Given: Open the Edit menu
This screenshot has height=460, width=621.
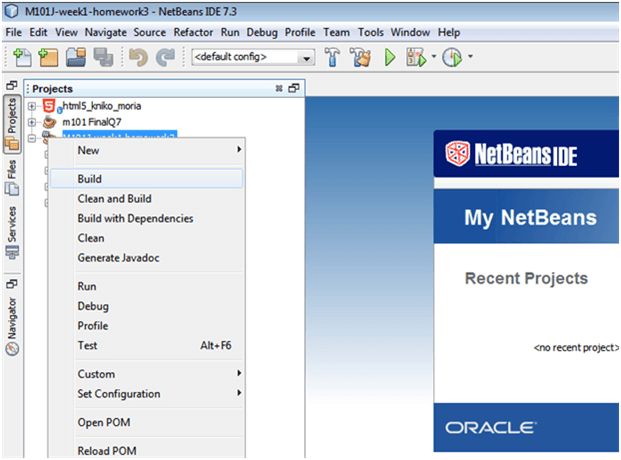Looking at the screenshot, I should (38, 32).
